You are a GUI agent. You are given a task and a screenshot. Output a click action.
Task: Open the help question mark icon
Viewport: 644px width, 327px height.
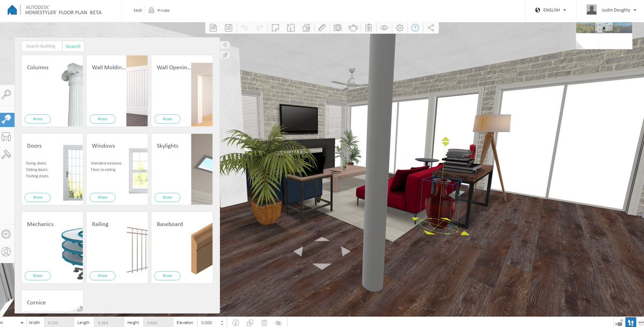click(415, 27)
